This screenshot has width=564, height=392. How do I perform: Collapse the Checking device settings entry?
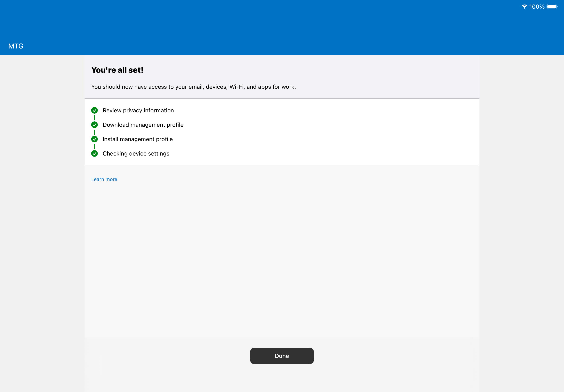coord(136,153)
